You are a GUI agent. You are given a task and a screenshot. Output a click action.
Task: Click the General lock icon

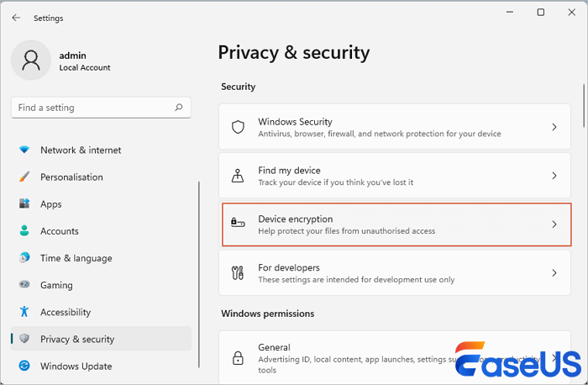coord(239,356)
